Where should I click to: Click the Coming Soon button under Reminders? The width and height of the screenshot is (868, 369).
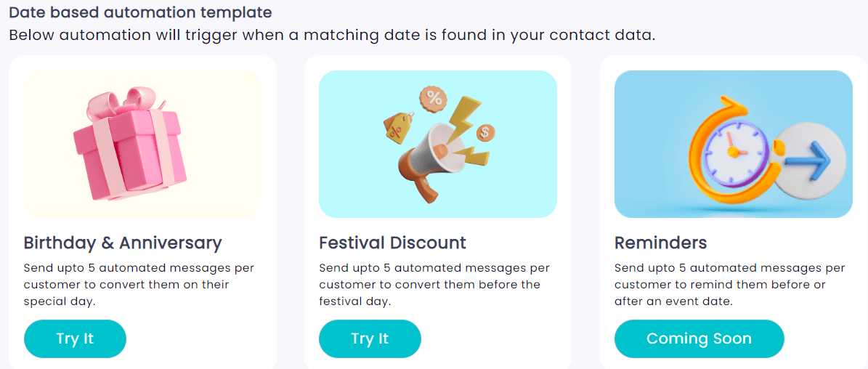[699, 338]
